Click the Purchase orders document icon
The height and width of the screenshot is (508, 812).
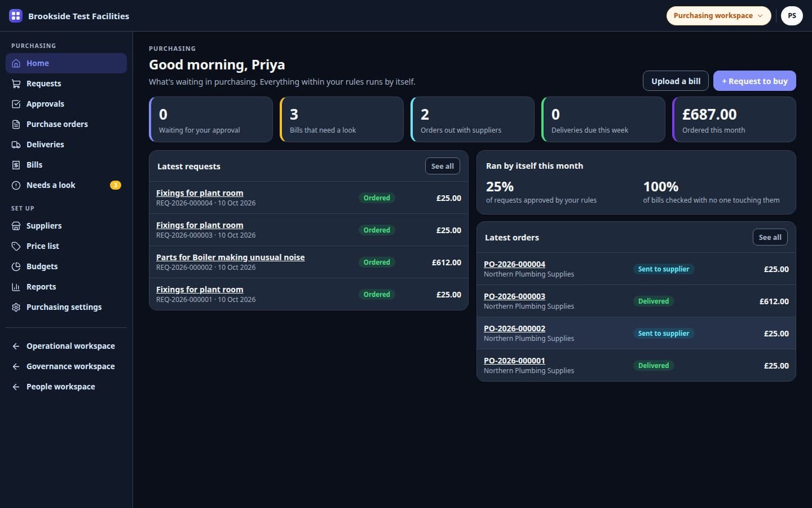pos(16,124)
